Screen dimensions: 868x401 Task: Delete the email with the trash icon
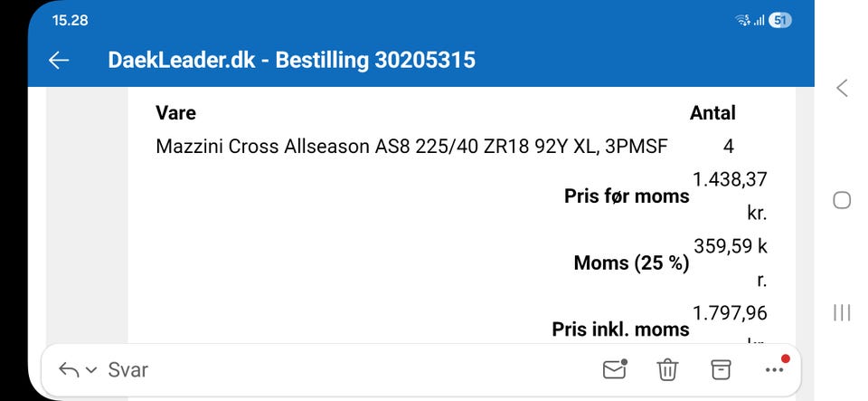[667, 369]
